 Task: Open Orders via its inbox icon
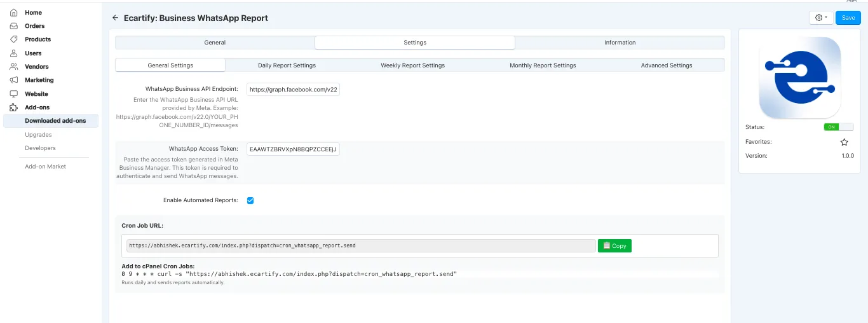click(13, 26)
